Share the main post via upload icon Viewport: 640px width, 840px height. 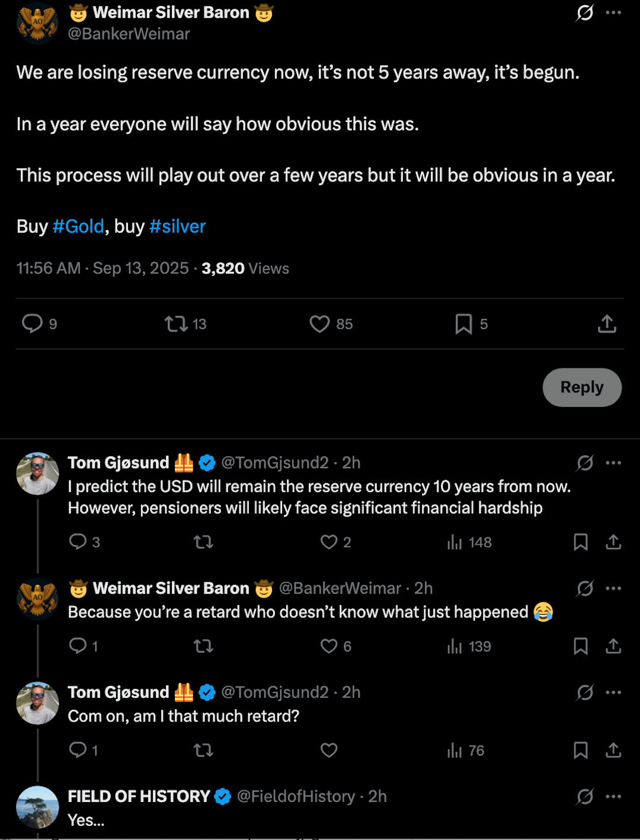(607, 323)
